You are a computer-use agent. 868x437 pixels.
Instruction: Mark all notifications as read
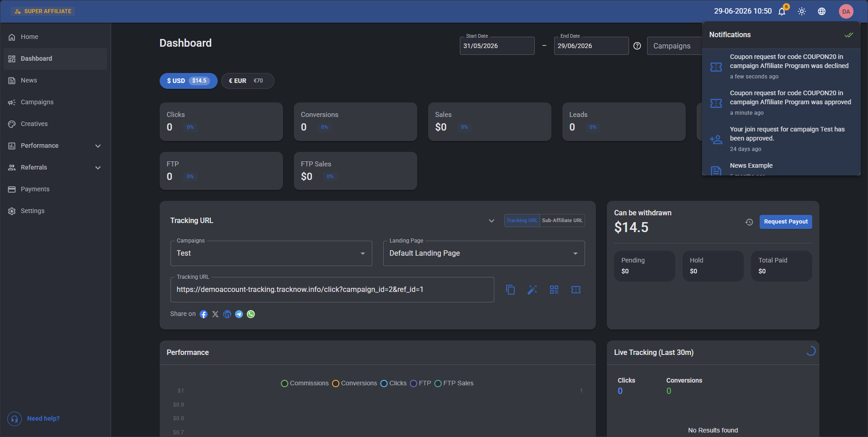point(849,35)
